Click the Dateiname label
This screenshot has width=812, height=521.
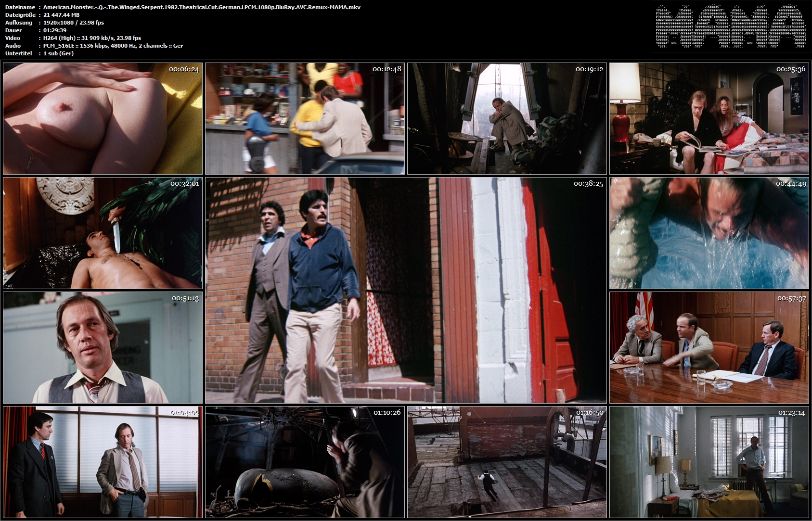(x=20, y=7)
